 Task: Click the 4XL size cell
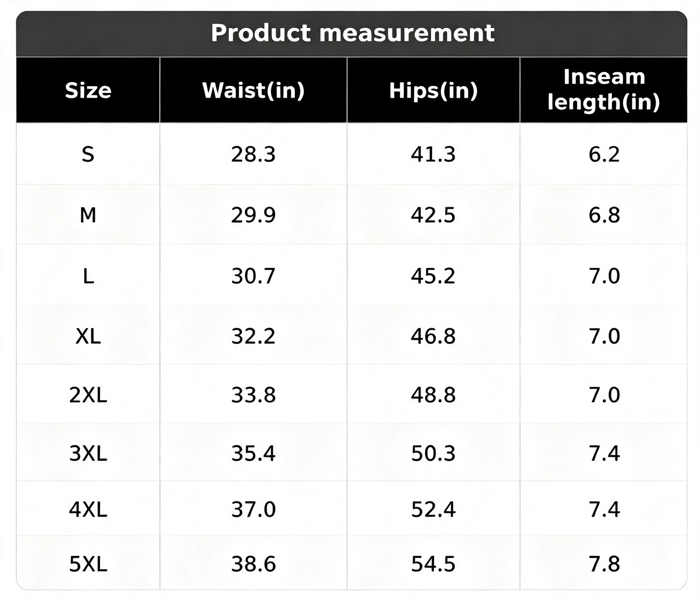tap(88, 509)
